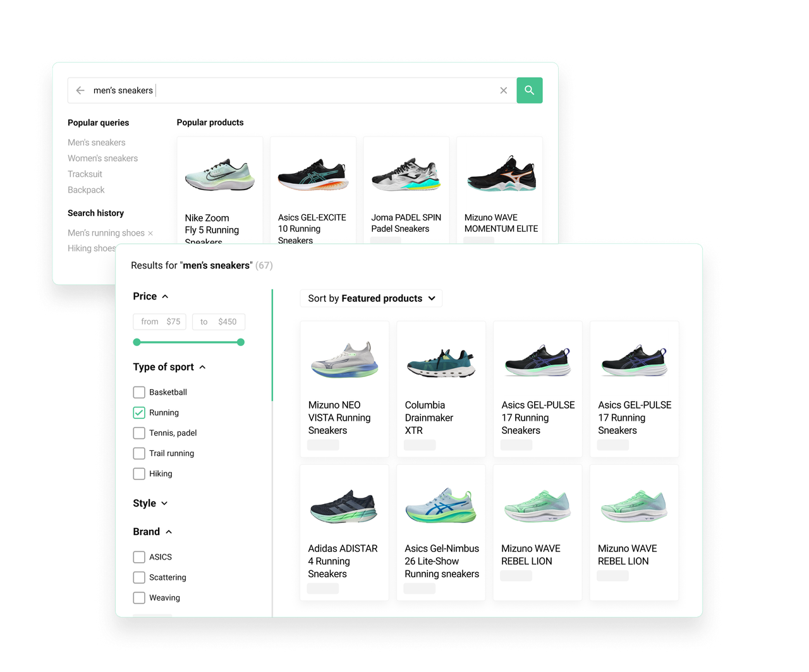The width and height of the screenshot is (809, 672).
Task: Select popular query 'Women's sneakers'
Action: click(102, 159)
